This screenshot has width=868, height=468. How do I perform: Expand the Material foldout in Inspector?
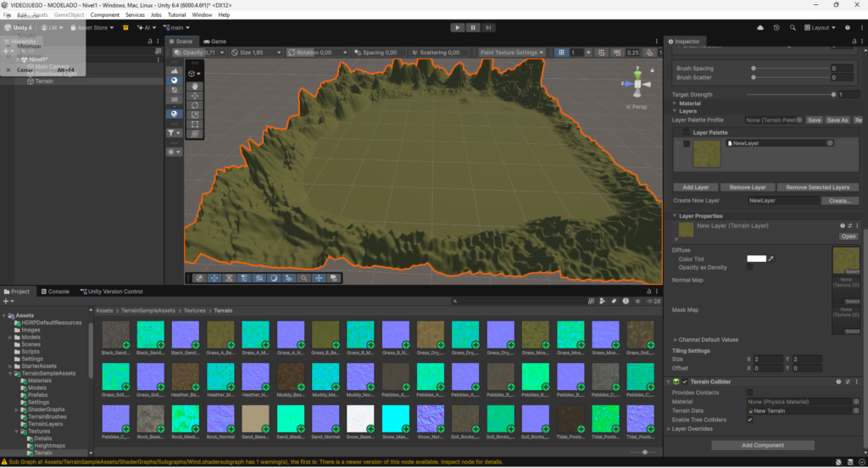tap(674, 103)
